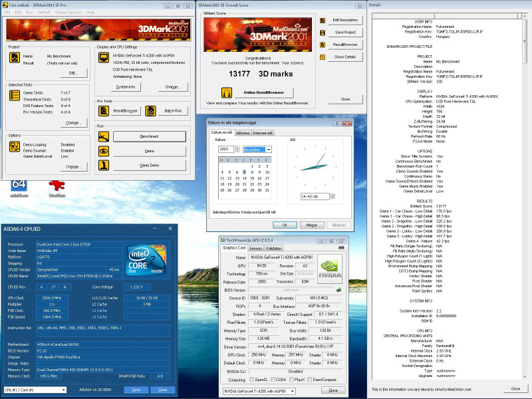
Task: Click the time field spinner arrows
Action: tap(332, 196)
